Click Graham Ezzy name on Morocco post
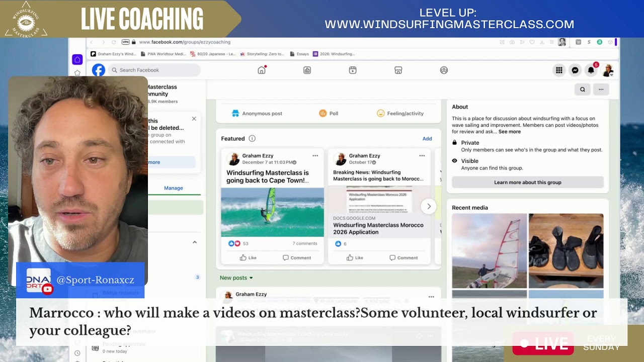Viewport: 644px width, 362px height. tap(365, 156)
